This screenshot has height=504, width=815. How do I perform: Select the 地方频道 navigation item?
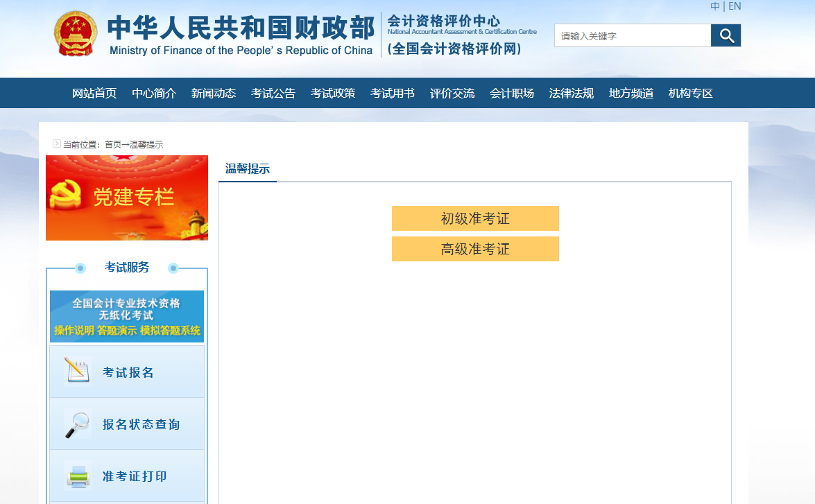point(631,93)
